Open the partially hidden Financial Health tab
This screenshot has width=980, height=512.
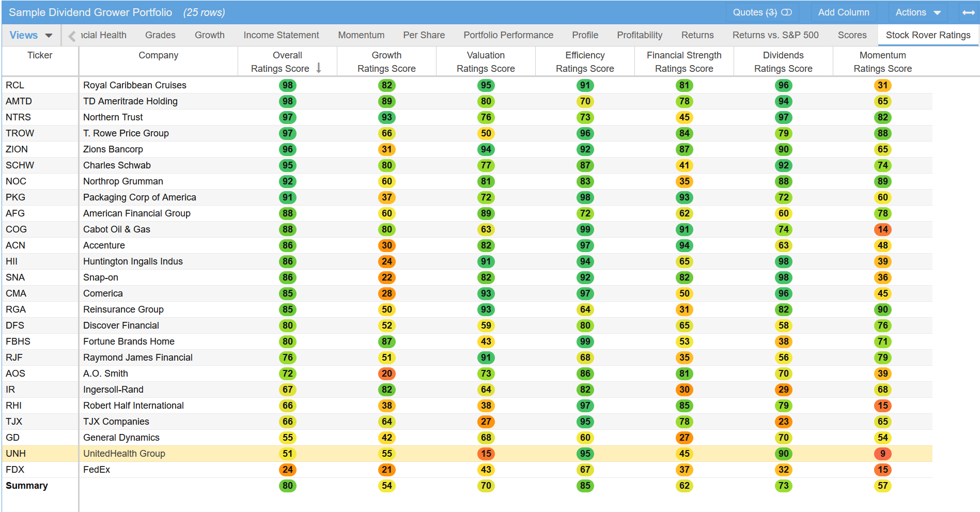pos(103,35)
